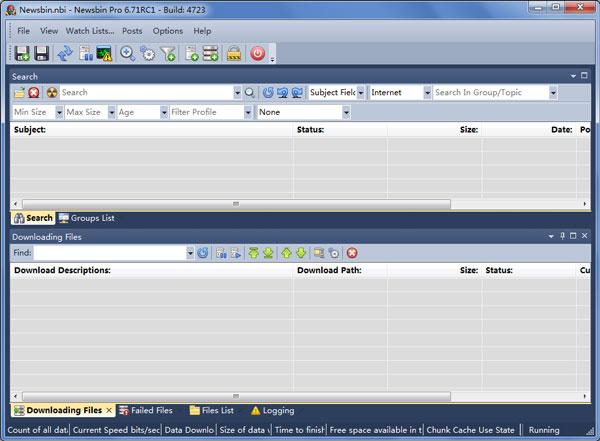
Task: Click the add document plus toolbar icon
Action: 191,53
